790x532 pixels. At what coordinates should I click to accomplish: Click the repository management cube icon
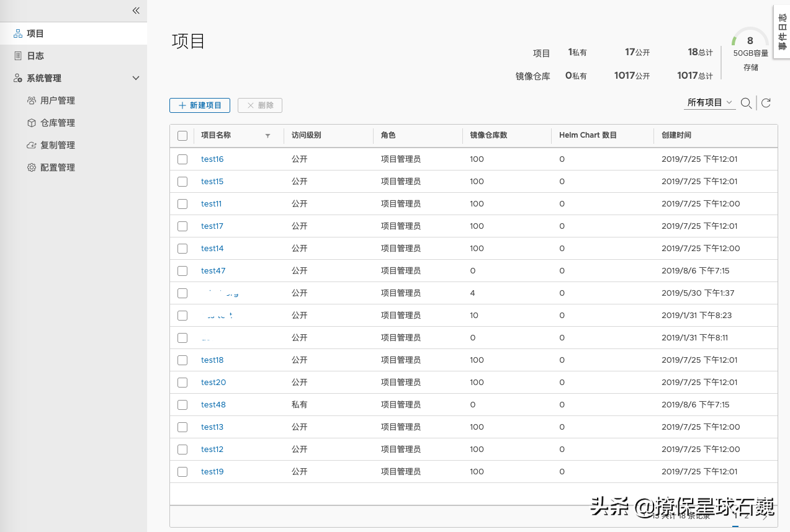click(x=32, y=123)
